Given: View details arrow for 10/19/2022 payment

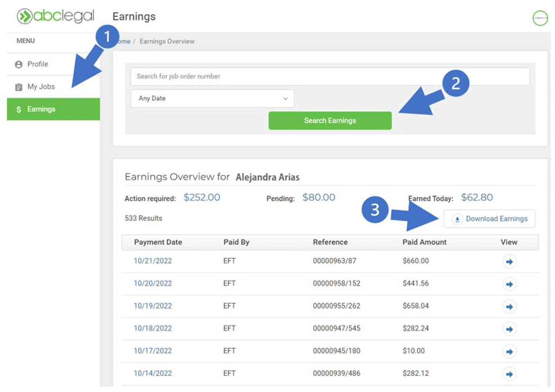Looking at the screenshot, I should pyautogui.click(x=509, y=307).
